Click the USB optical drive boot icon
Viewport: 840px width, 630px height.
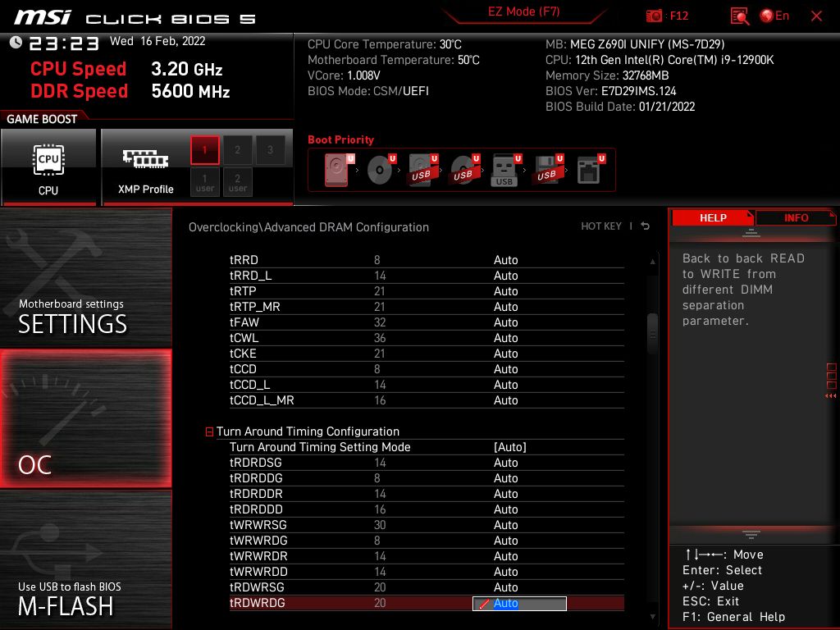click(465, 170)
